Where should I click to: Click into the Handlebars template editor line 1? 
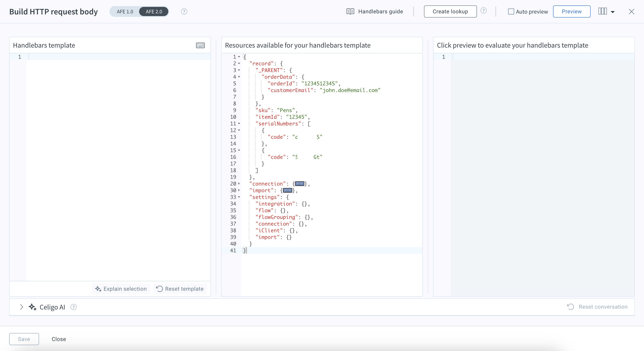[x=119, y=57]
